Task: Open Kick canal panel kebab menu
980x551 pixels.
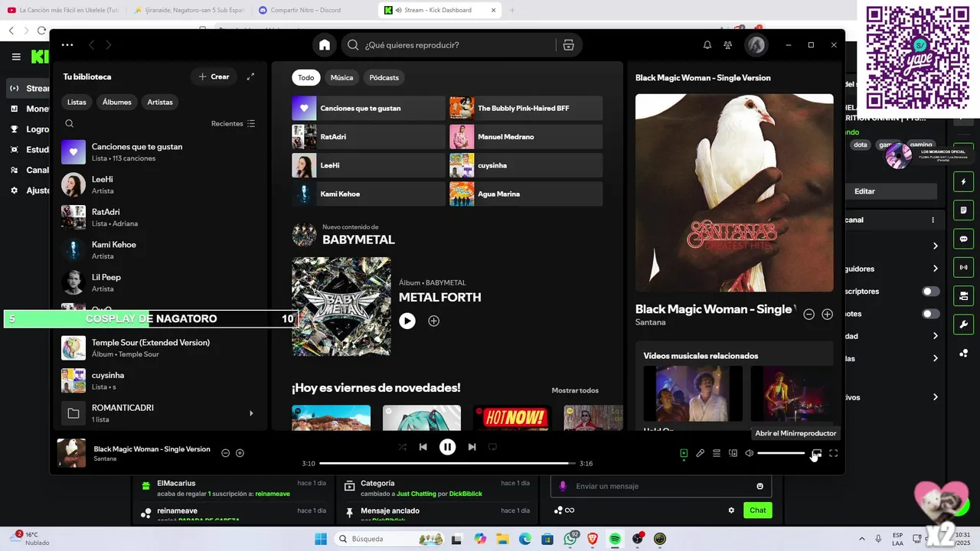Action: [x=933, y=220]
